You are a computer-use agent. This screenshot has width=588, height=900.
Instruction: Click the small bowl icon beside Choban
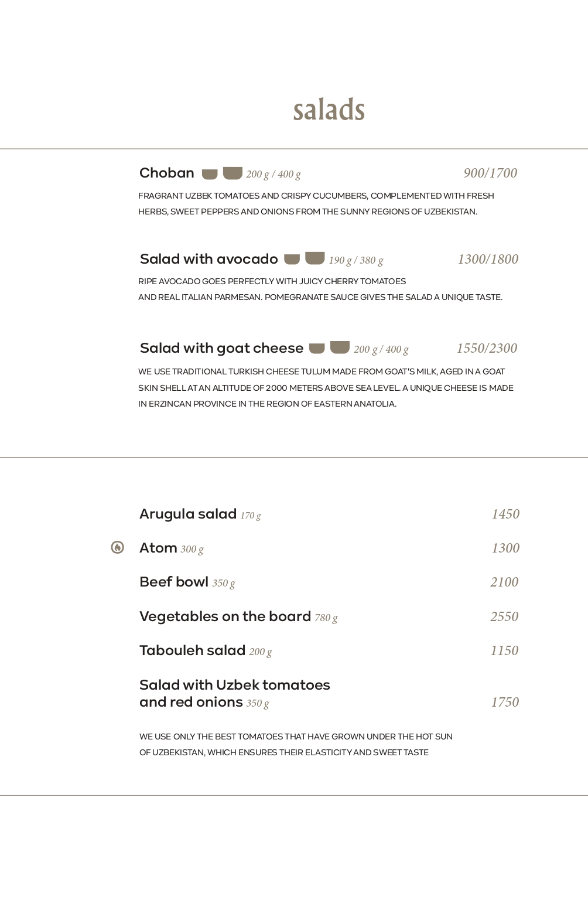point(210,174)
